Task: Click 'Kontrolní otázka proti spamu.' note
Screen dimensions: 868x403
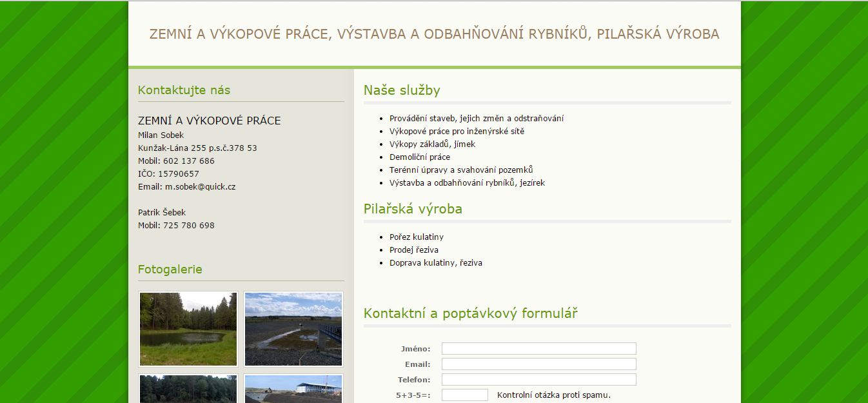Action: click(554, 395)
